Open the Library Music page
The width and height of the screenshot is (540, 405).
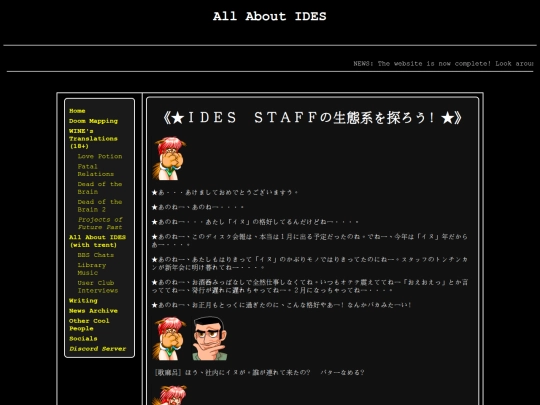click(x=92, y=269)
